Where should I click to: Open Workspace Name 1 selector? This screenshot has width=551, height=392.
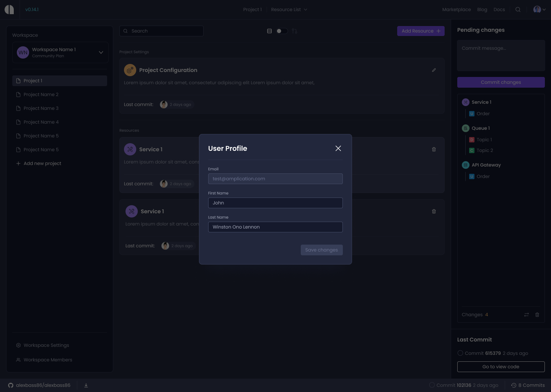pyautogui.click(x=60, y=52)
